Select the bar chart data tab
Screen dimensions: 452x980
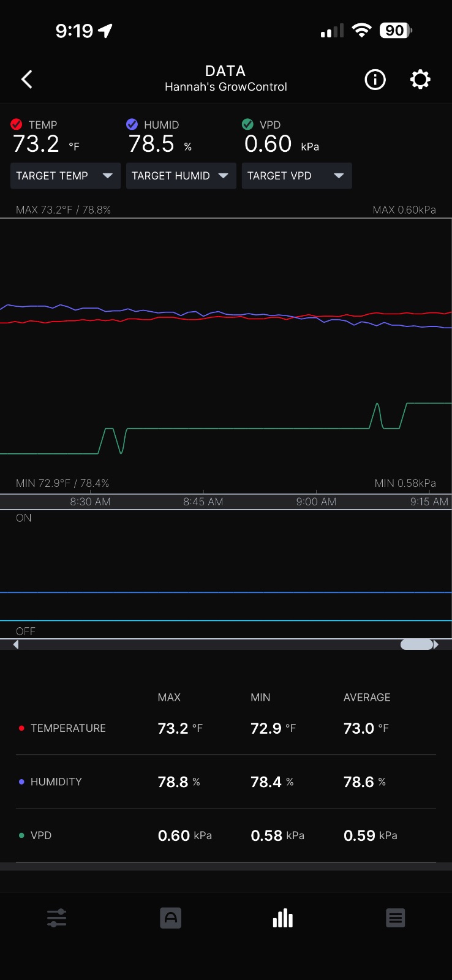[282, 918]
